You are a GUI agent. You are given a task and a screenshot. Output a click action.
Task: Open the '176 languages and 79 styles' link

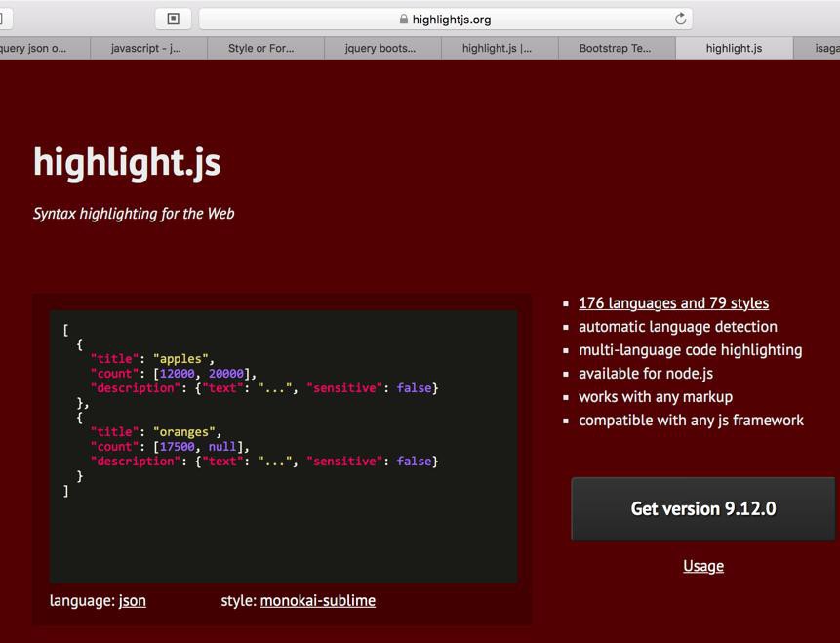[x=673, y=303]
